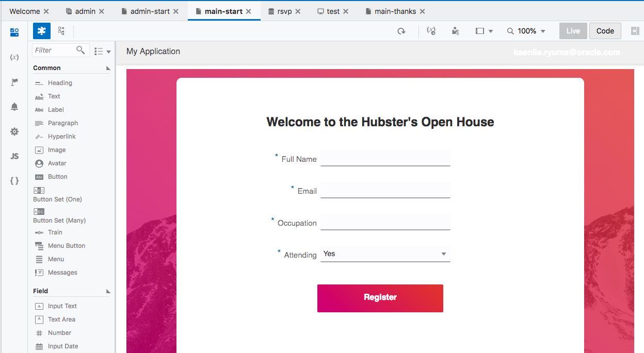Click the My Application title
This screenshot has height=353, width=644.
coord(153,52)
